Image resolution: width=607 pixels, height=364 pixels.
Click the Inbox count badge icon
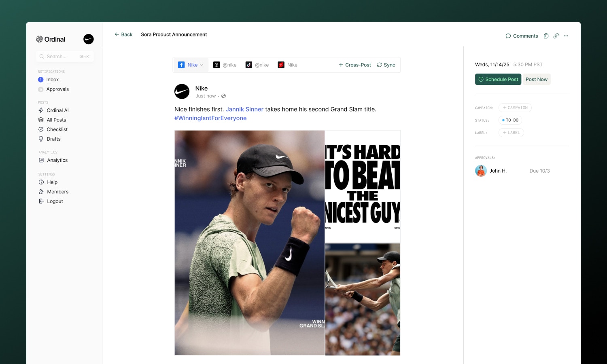[x=40, y=80]
